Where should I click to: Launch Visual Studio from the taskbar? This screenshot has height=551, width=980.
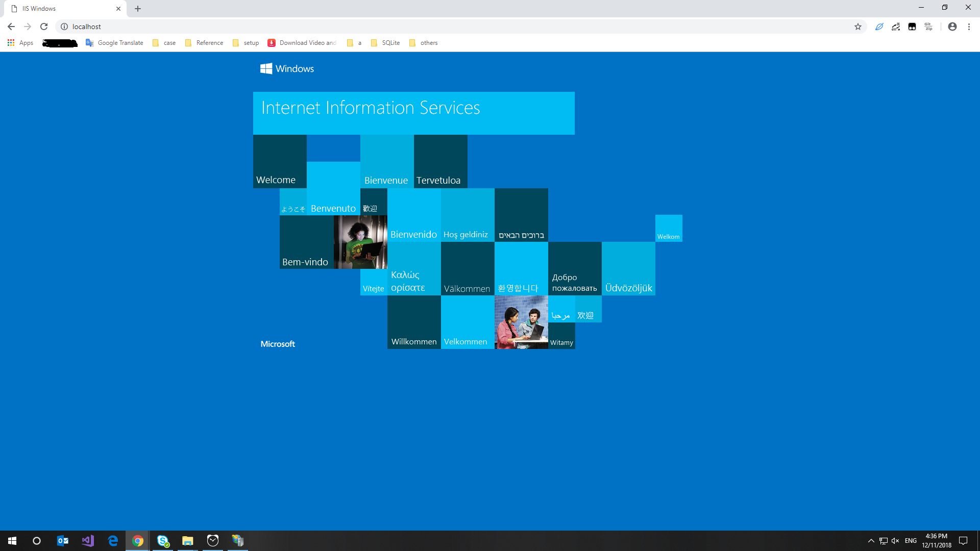coord(88,541)
